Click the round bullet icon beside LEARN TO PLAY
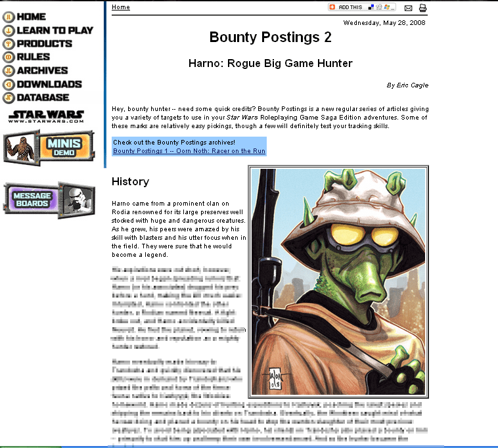This screenshot has width=498, height=448. pos(9,30)
